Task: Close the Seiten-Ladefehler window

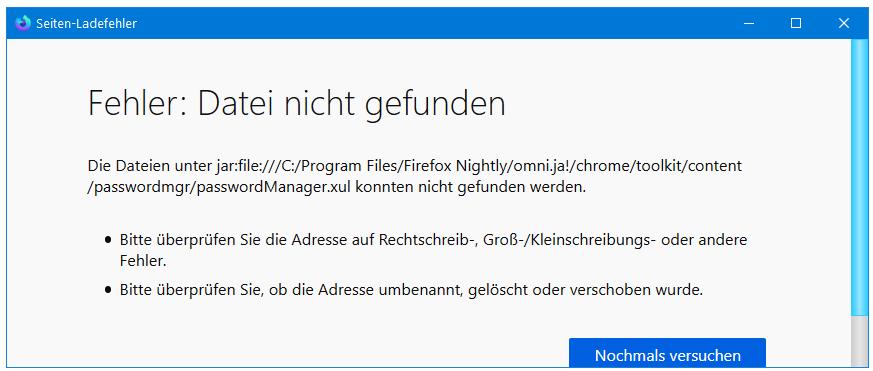Action: (843, 23)
